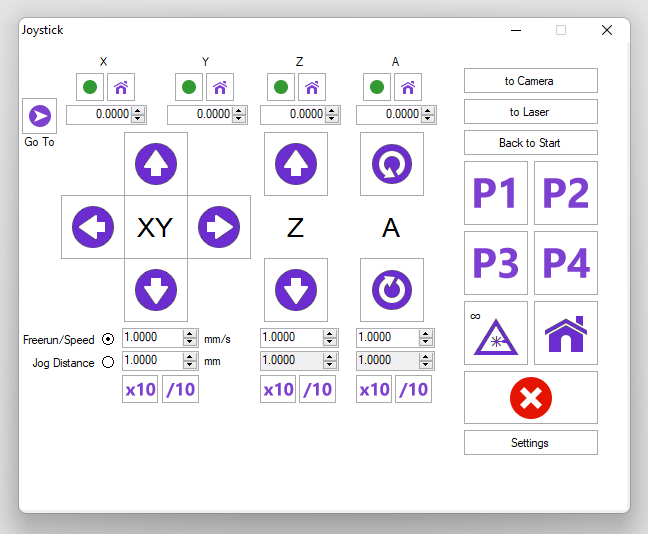Click the laser warning triangle icon
Screen dimensions: 648x534
[496, 333]
